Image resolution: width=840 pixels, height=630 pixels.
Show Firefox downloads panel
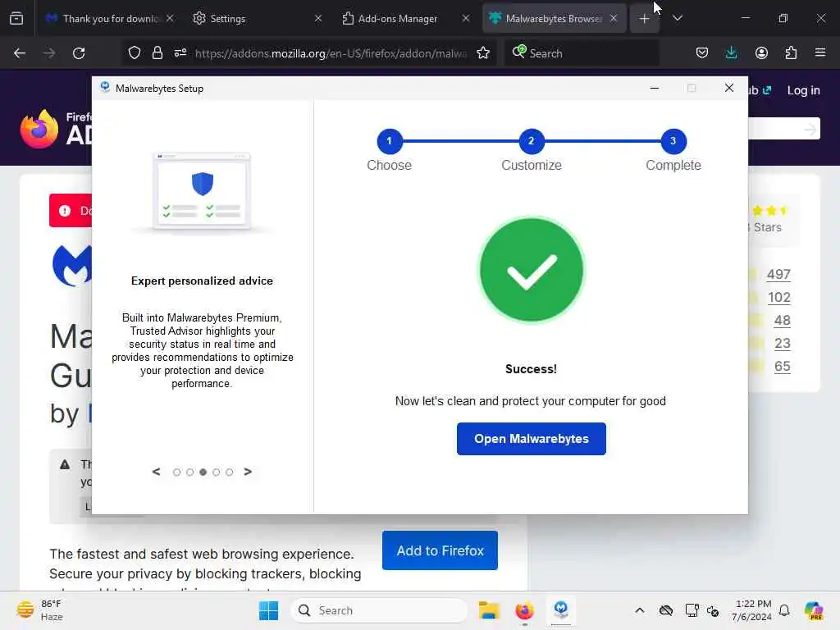731,52
